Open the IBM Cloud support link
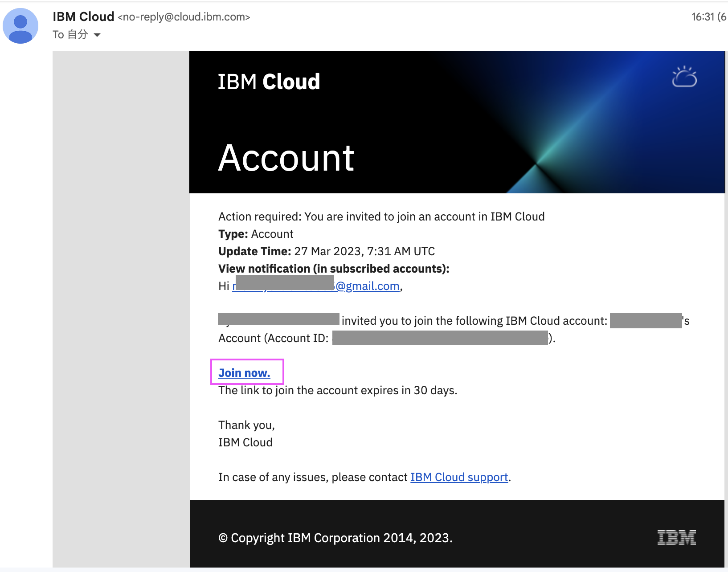The image size is (728, 572). (459, 477)
